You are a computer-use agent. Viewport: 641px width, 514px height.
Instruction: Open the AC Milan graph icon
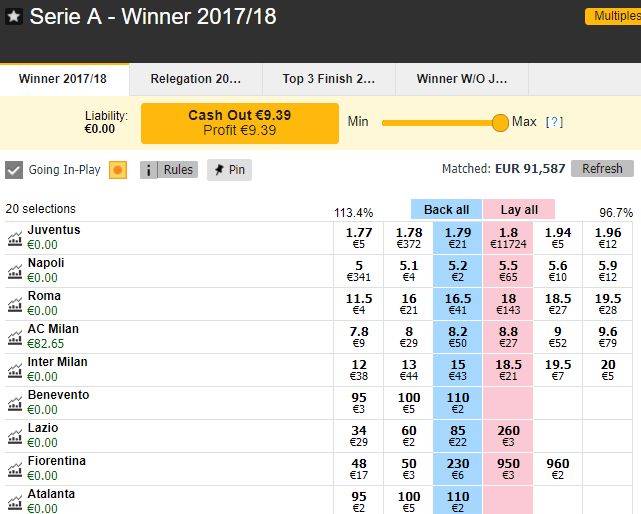[x=15, y=337]
